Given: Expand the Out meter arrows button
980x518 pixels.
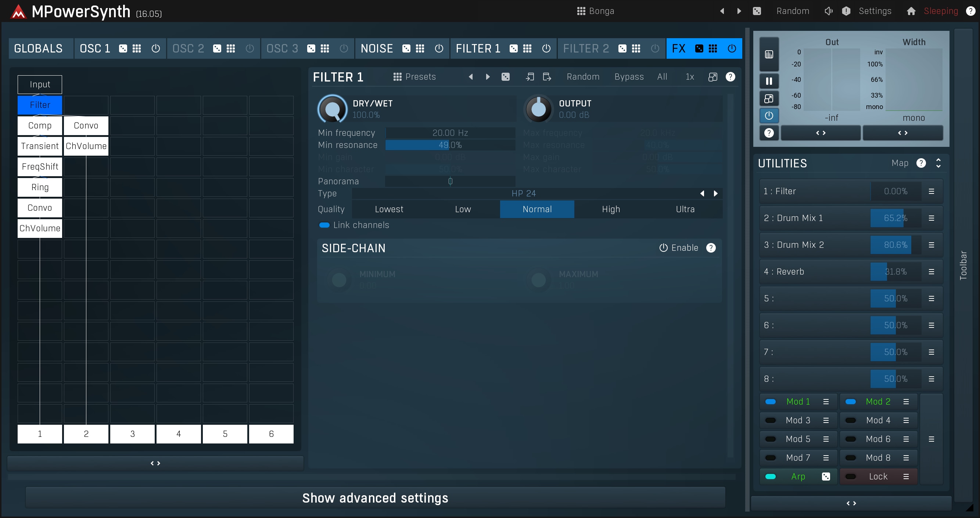Looking at the screenshot, I should 821,133.
